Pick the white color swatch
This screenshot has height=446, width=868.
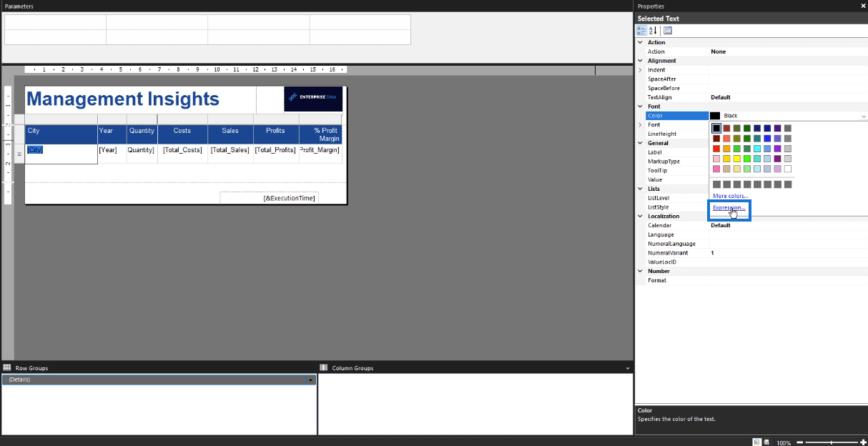point(788,169)
